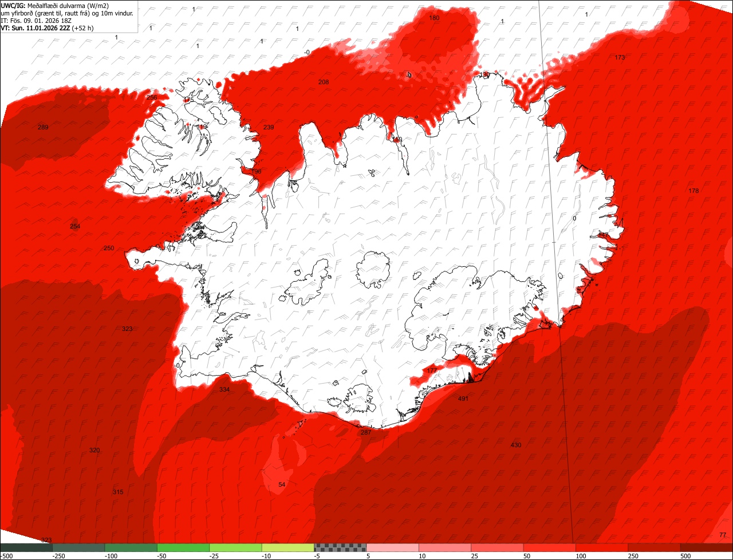
Task: Click the map value 54
Action: [x=282, y=485]
